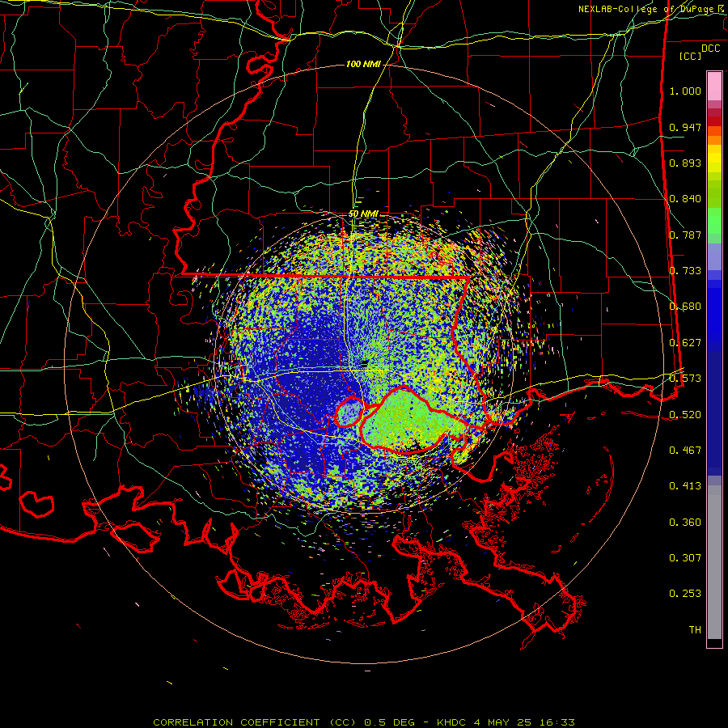Click the 0.467 legend value
728x728 pixels.
point(685,451)
